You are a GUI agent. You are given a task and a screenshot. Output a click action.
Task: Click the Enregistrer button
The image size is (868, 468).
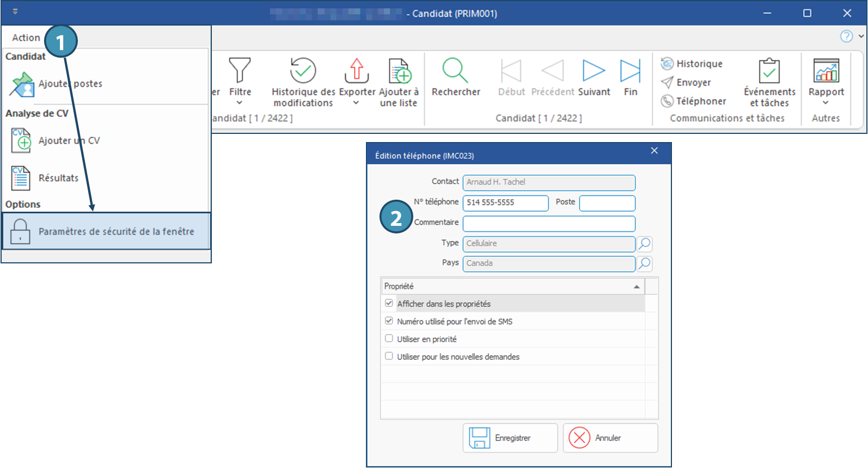coord(510,438)
